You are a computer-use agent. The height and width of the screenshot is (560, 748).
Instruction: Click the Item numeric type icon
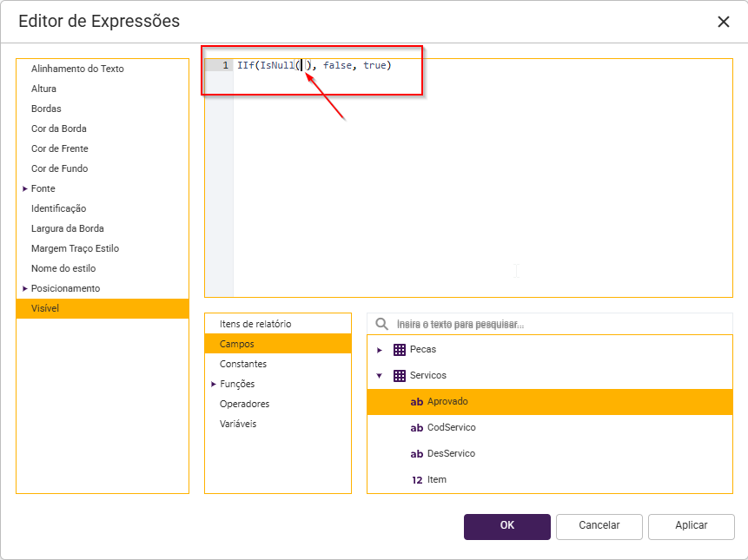coord(417,480)
